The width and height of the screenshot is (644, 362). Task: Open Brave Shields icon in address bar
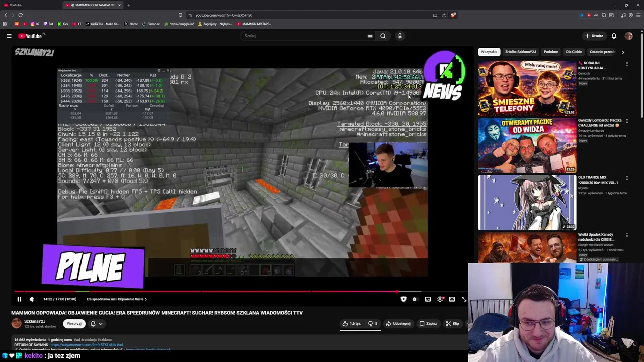[x=453, y=15]
